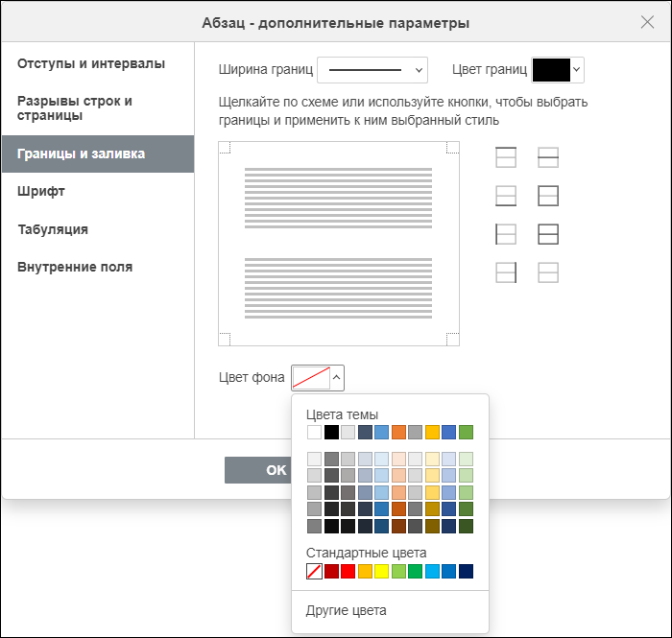The width and height of the screenshot is (672, 638).
Task: Apply outer border and all inner lines
Action: (548, 234)
